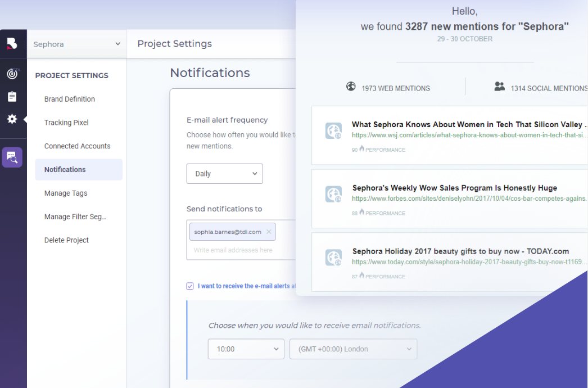Click the '3287 new mentions for "Sephora"' headline
The image size is (588, 388).
point(487,26)
